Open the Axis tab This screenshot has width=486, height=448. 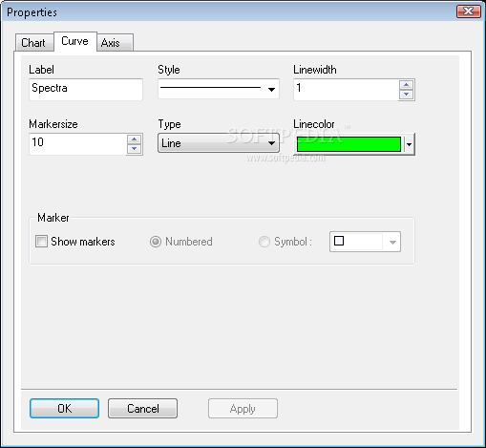[115, 42]
